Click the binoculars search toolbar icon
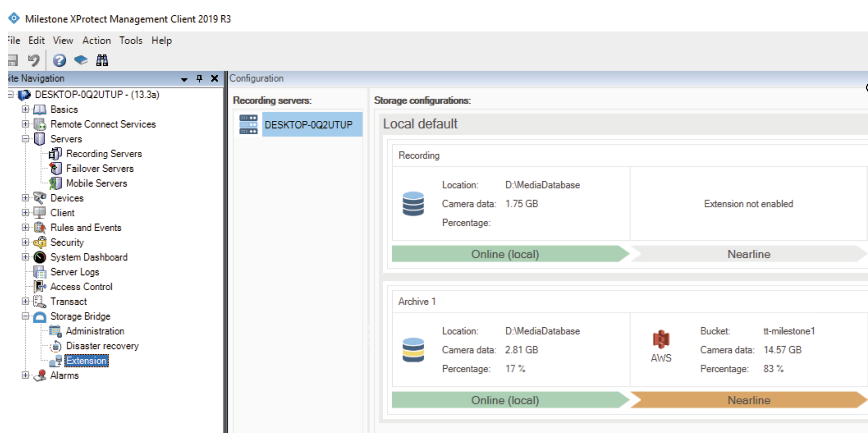 pyautogui.click(x=102, y=61)
